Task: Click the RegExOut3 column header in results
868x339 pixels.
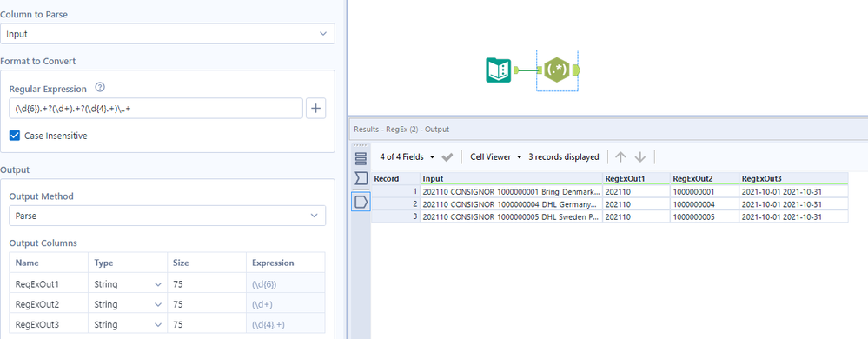Action: (x=794, y=178)
